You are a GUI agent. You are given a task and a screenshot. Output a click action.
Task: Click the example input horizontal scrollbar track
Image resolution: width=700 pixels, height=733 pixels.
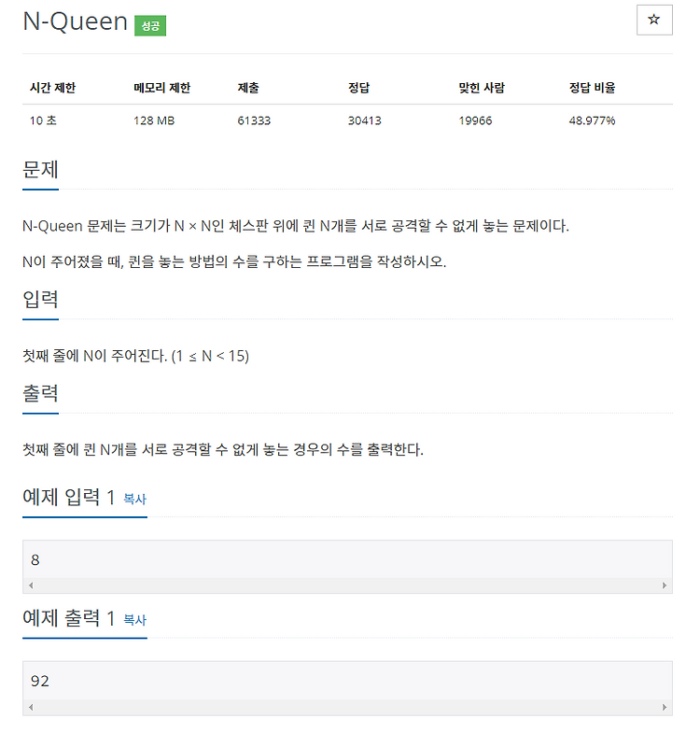347,585
